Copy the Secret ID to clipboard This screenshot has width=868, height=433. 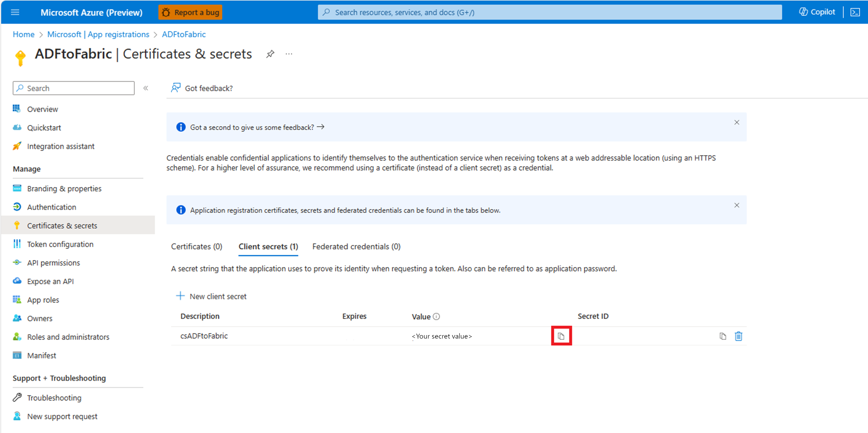pyautogui.click(x=722, y=336)
